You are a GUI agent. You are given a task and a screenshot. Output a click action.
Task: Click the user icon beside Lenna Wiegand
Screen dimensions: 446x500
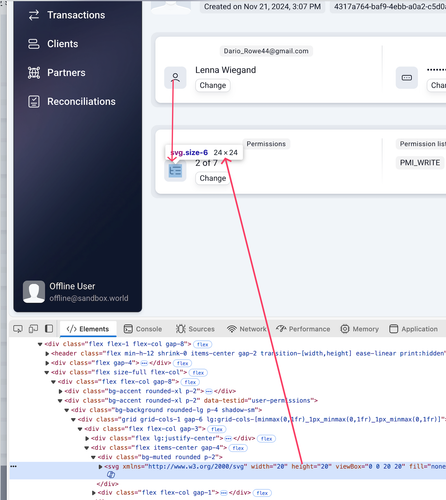[175, 78]
